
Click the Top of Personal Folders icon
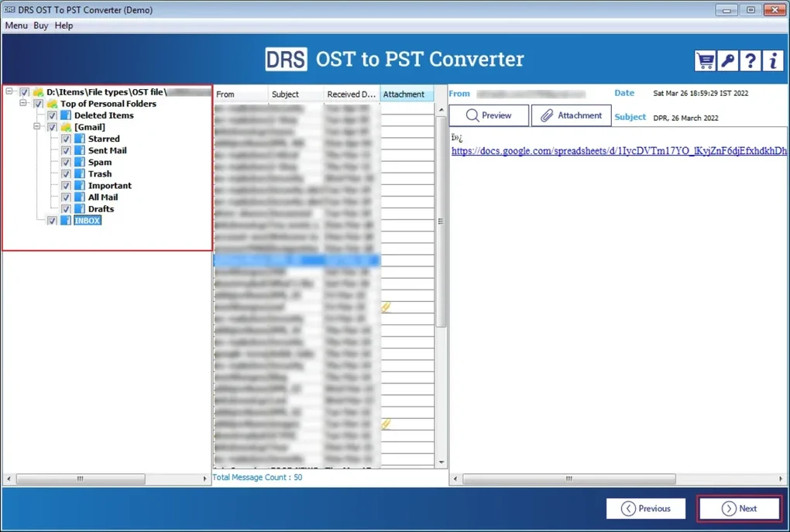click(x=52, y=104)
